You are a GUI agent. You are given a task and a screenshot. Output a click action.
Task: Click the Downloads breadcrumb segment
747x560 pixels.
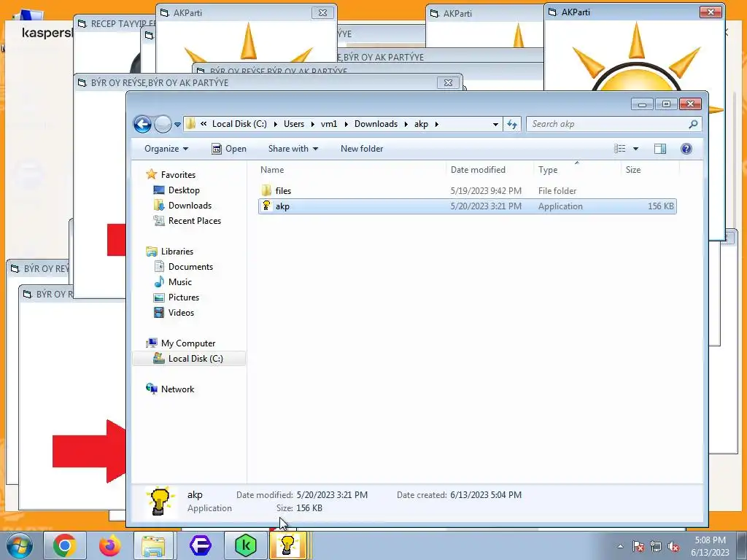click(x=376, y=124)
